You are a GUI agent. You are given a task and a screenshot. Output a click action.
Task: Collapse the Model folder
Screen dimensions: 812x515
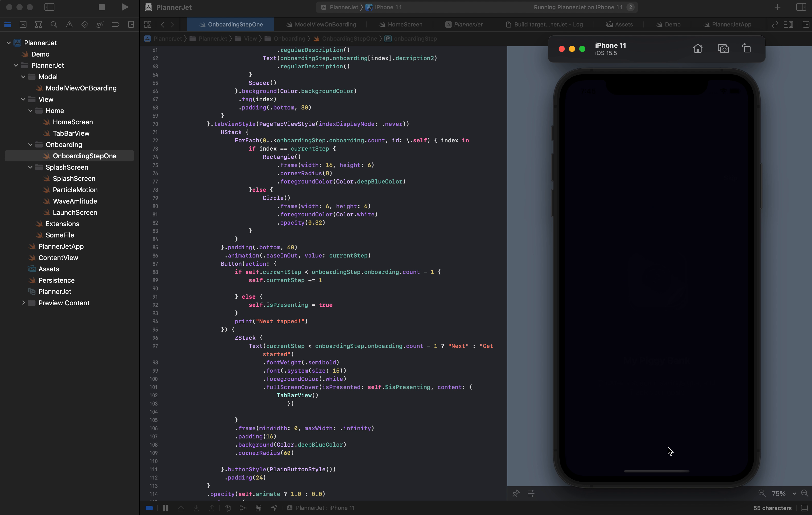click(x=23, y=77)
